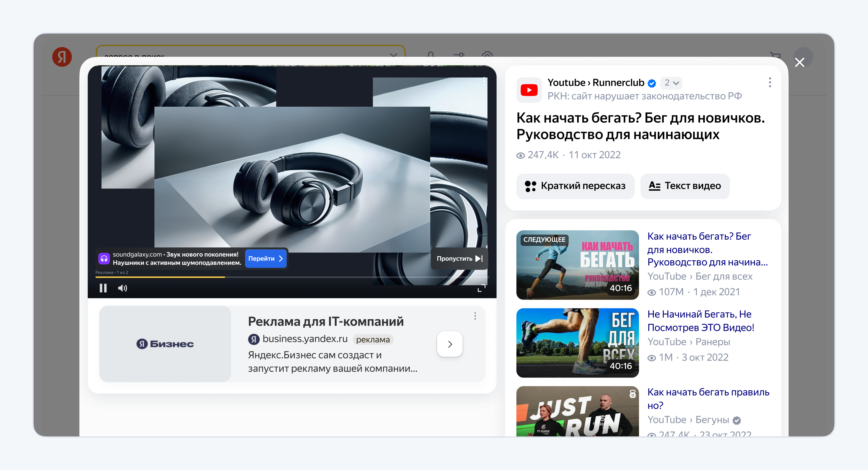Image resolution: width=868 pixels, height=470 pixels.
Task: Open three-dot menu of Яндекс Бизнес ad
Action: (x=475, y=316)
